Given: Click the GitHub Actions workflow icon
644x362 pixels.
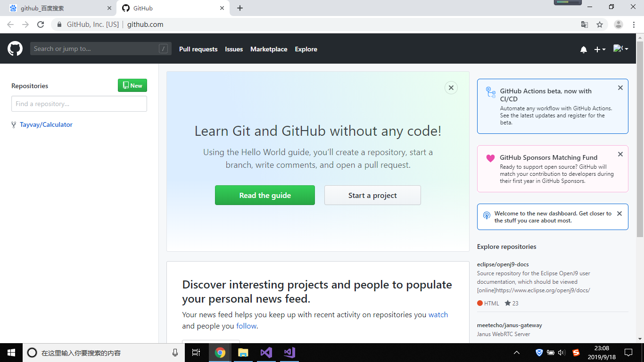Looking at the screenshot, I should [x=491, y=92].
